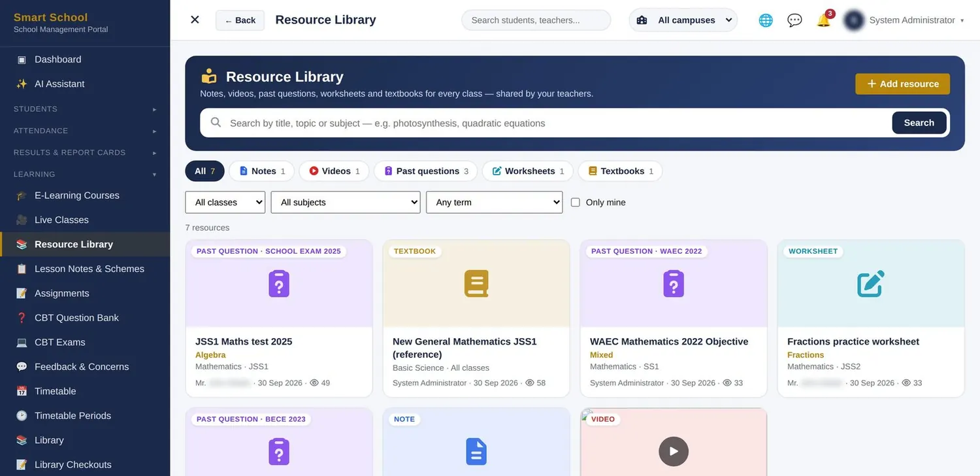The height and width of the screenshot is (476, 980).
Task: Switch to the Notes tab
Action: (x=262, y=171)
